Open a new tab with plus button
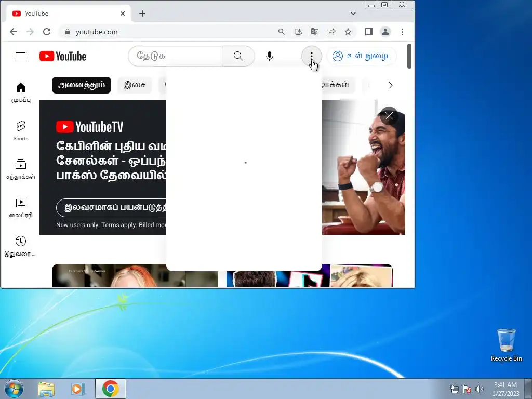Screen dimensions: 532x399 tap(142, 14)
